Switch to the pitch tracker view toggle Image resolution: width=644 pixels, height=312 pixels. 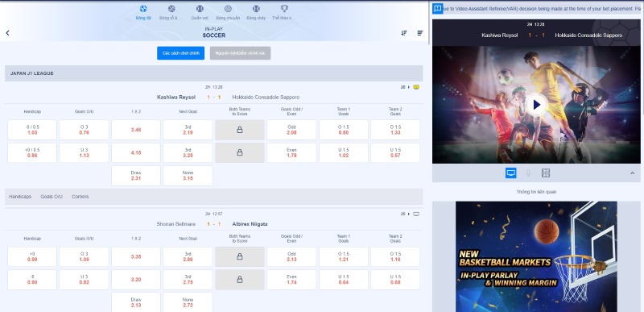click(x=546, y=173)
